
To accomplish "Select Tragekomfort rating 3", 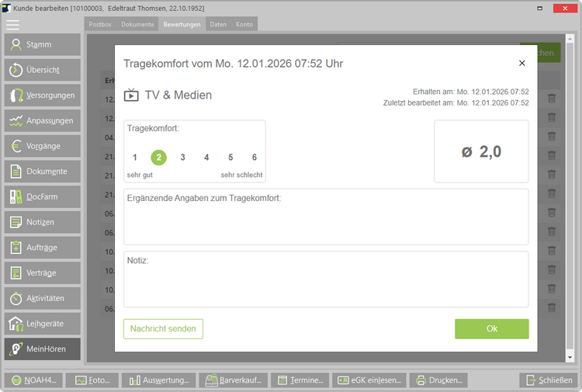I will pos(182,158).
